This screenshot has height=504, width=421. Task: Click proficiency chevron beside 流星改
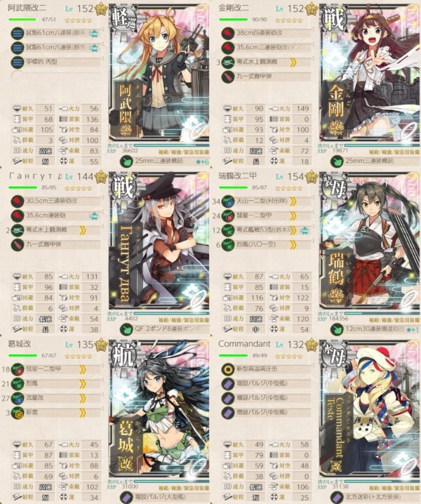tap(83, 398)
